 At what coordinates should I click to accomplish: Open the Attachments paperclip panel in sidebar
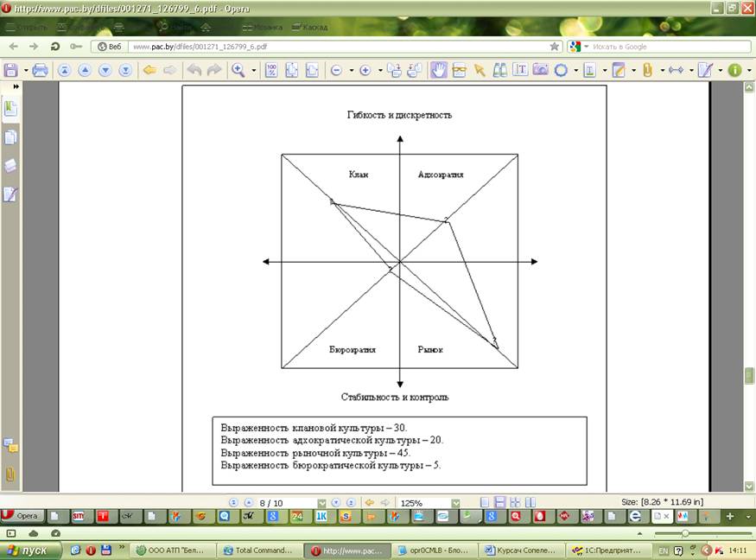10,474
